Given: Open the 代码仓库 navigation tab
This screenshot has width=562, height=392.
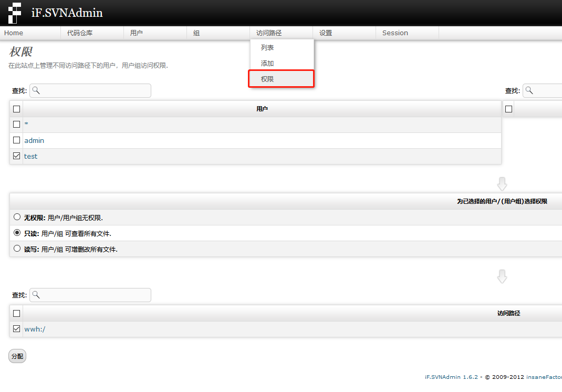Looking at the screenshot, I should [x=80, y=33].
